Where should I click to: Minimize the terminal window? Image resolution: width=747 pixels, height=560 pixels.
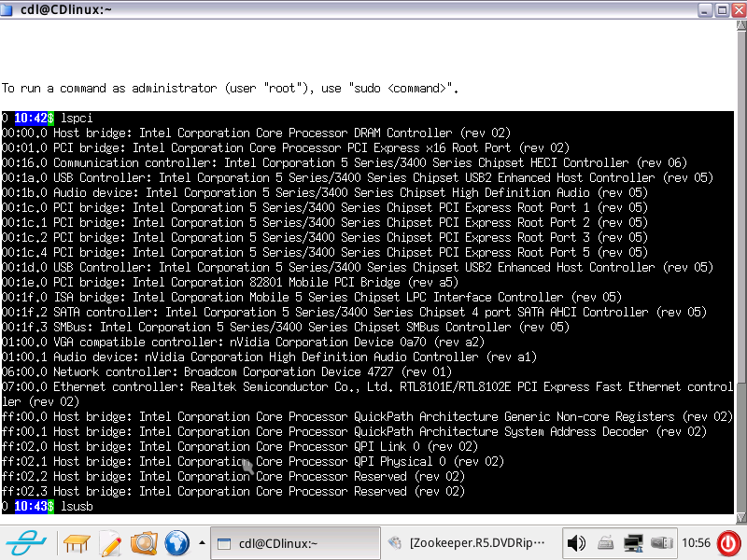[x=707, y=9]
